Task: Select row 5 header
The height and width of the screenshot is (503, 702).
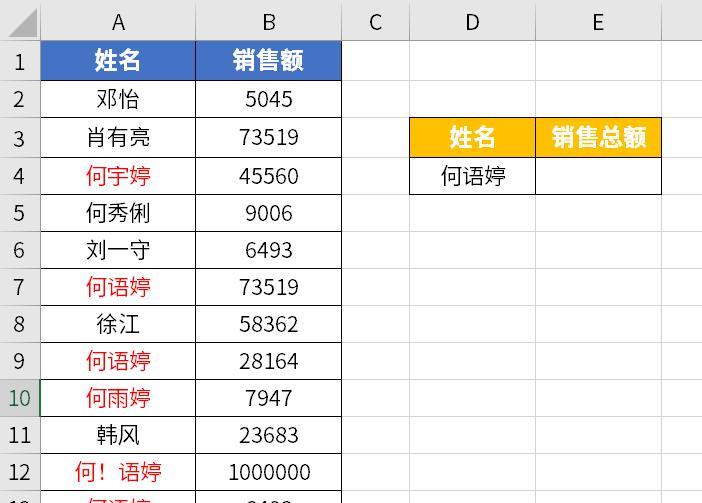Action: pyautogui.click(x=20, y=213)
